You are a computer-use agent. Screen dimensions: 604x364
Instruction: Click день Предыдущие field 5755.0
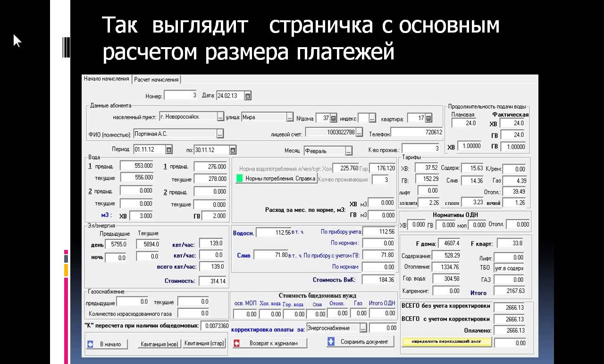(116, 244)
